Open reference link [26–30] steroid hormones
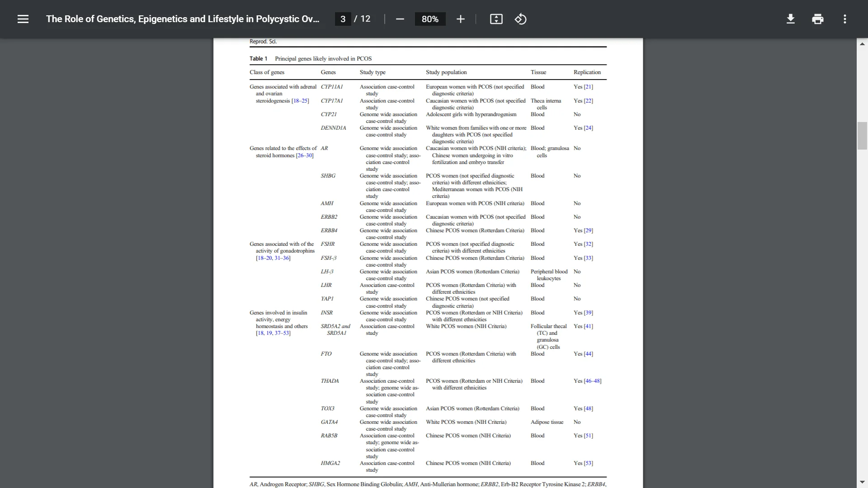The height and width of the screenshot is (488, 868). tap(305, 155)
